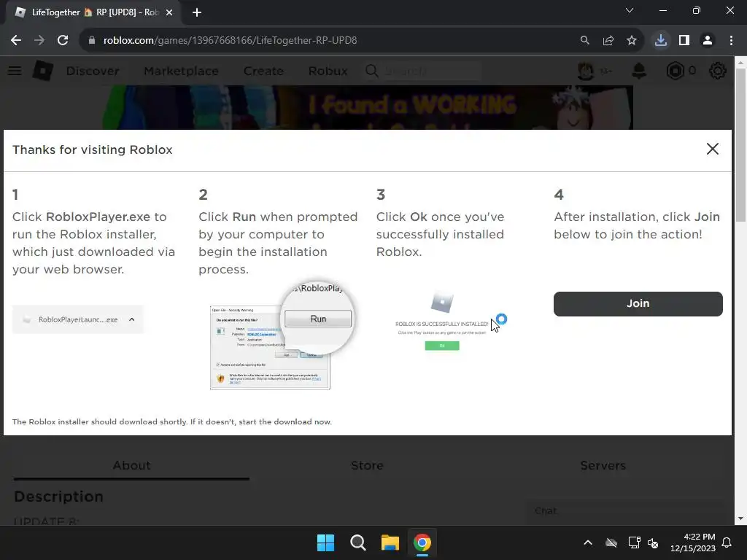This screenshot has width=747, height=560.
Task: Close the LifeTogether RP tab
Action: pyautogui.click(x=169, y=12)
